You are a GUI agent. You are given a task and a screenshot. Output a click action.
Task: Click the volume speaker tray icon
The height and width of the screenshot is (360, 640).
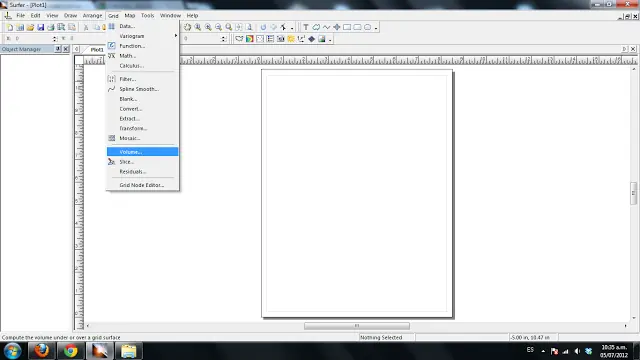pyautogui.click(x=577, y=351)
